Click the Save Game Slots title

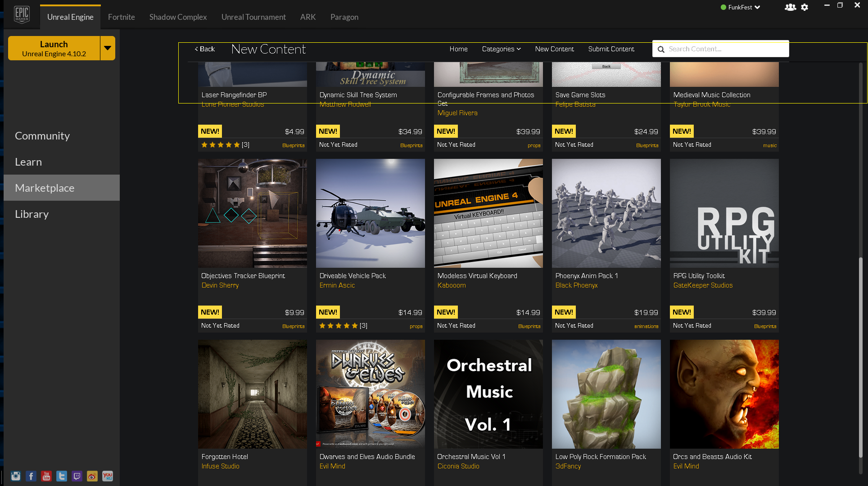pos(580,95)
